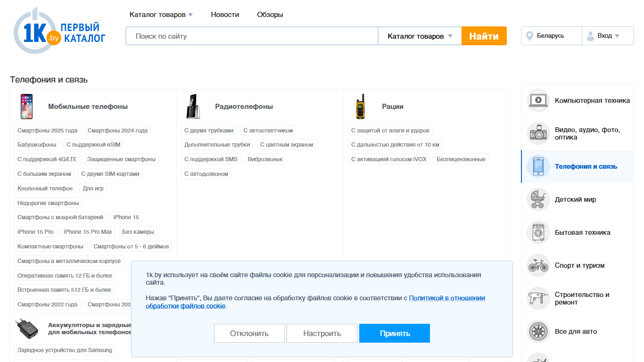Select the Зарядное устройство для Samsung tag

(65, 350)
